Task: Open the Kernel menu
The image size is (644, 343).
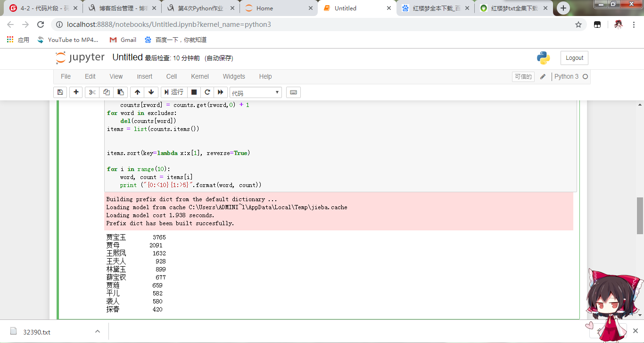Action: tap(200, 76)
